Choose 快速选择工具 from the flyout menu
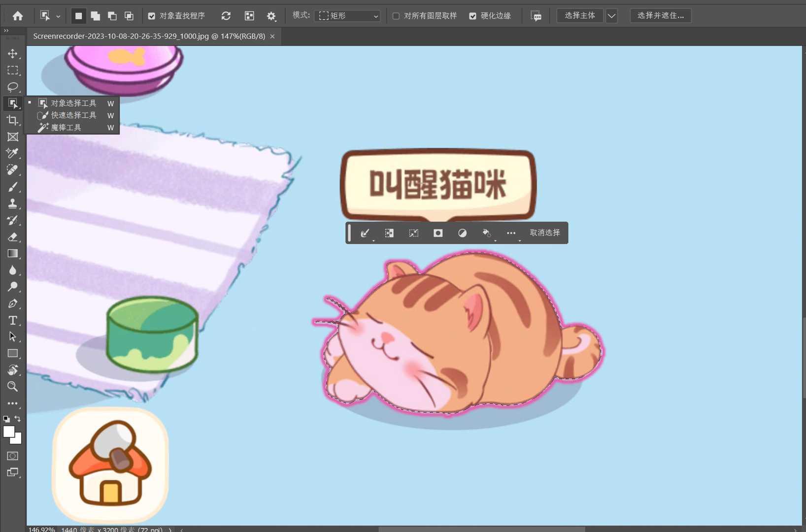806x532 pixels. pyautogui.click(x=73, y=115)
